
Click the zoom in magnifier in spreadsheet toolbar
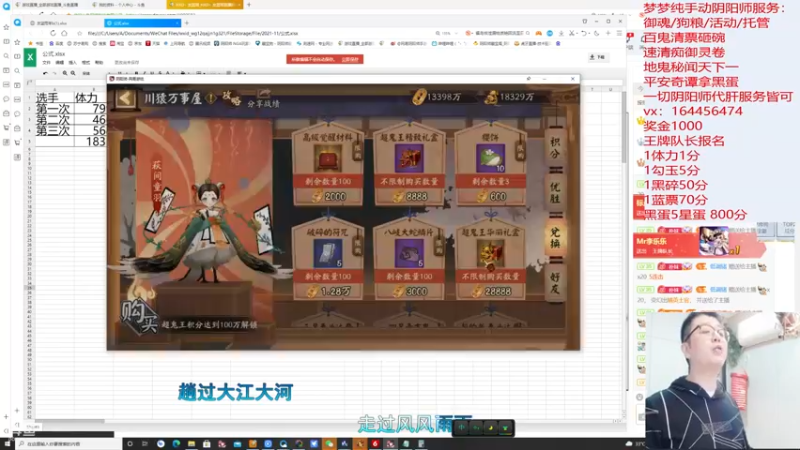click(65, 73)
